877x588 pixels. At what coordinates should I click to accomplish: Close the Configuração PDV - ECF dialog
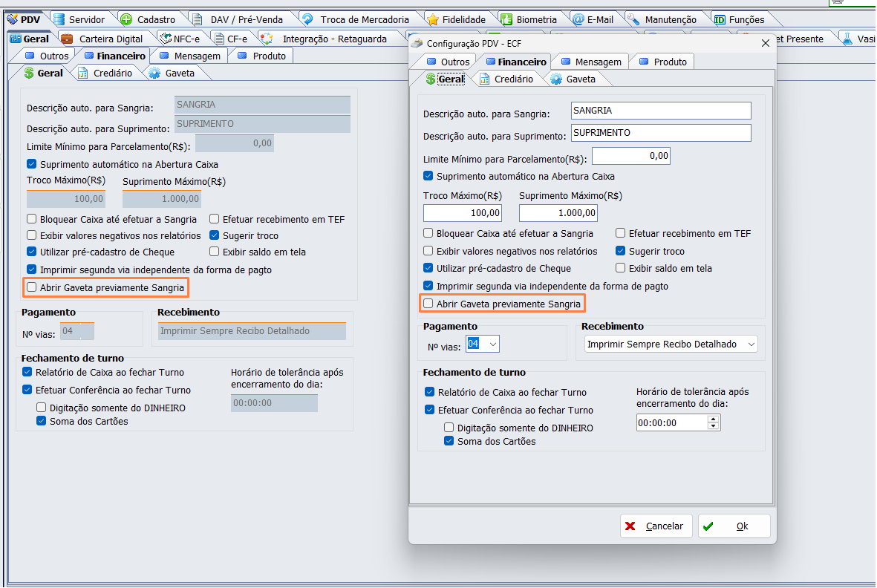[x=766, y=44]
